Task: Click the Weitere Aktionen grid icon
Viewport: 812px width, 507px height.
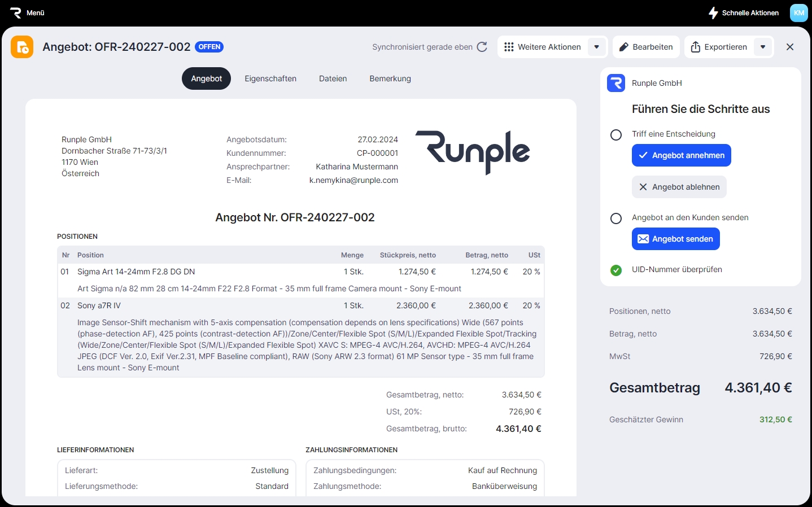Action: (509, 47)
